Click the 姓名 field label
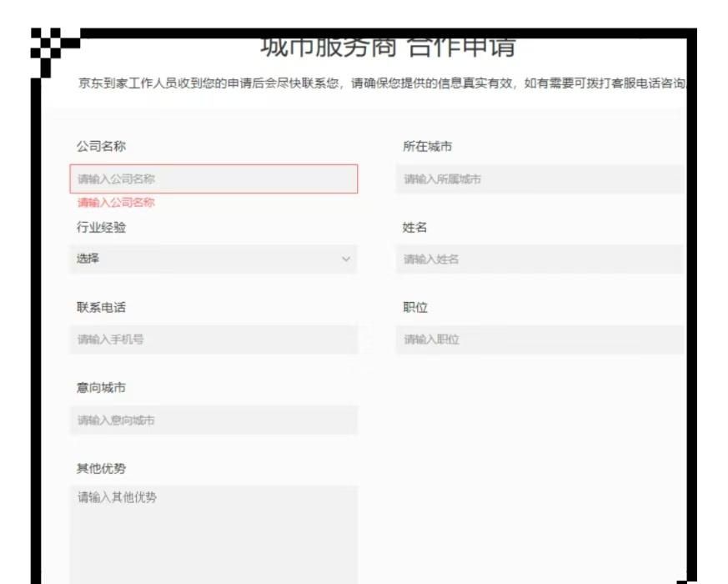 pyautogui.click(x=414, y=227)
